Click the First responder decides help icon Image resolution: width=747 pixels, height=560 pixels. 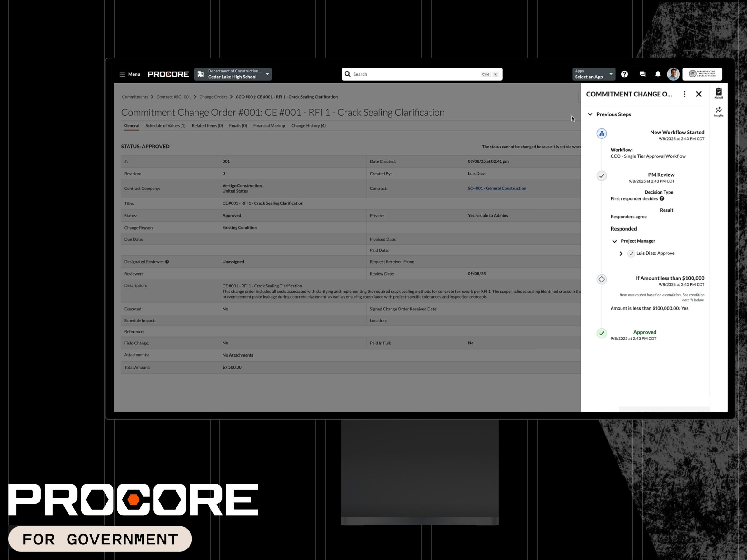tap(662, 198)
